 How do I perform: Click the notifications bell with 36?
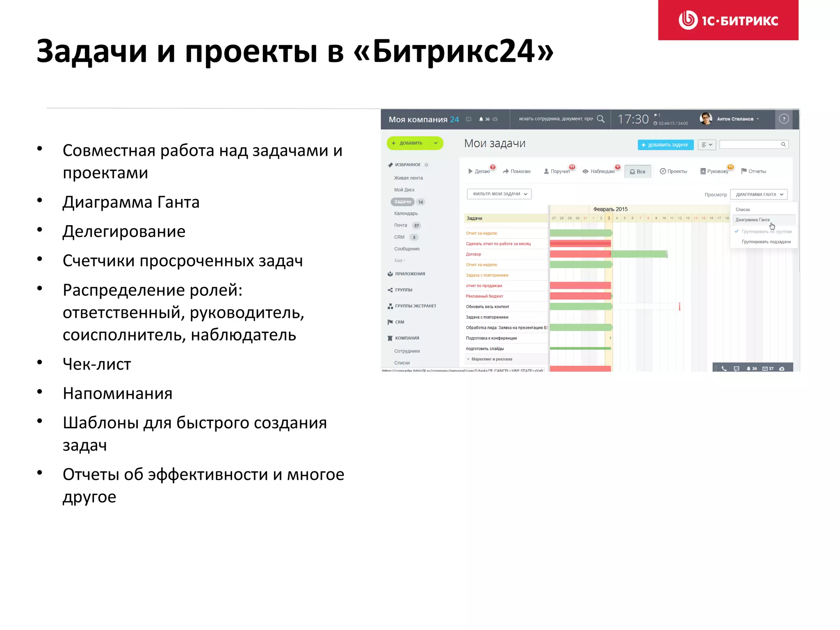click(484, 119)
